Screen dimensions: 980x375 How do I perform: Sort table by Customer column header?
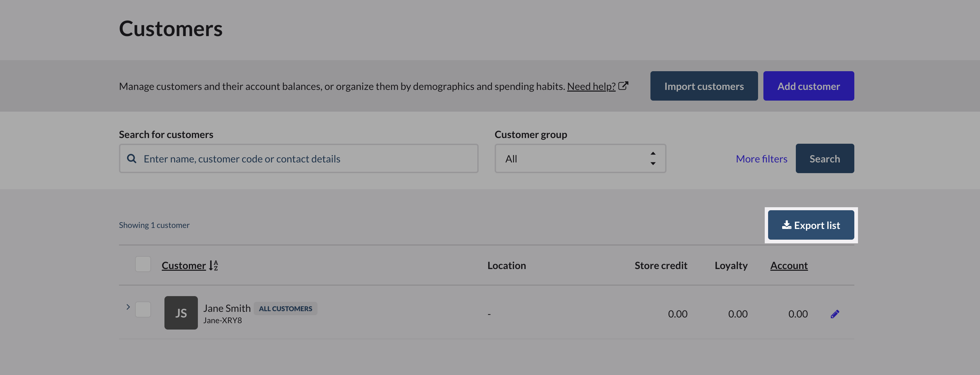(x=183, y=265)
